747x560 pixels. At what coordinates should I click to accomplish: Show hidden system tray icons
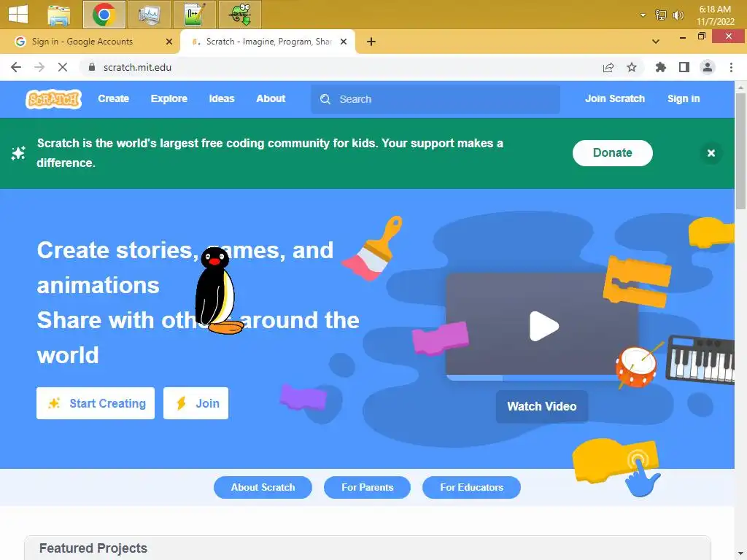[x=643, y=15]
